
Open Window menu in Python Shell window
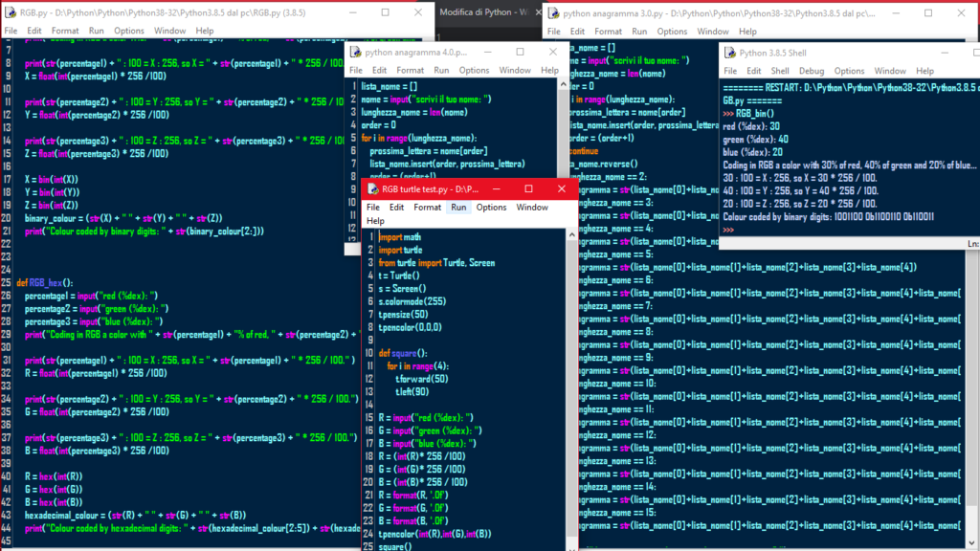[x=890, y=71]
